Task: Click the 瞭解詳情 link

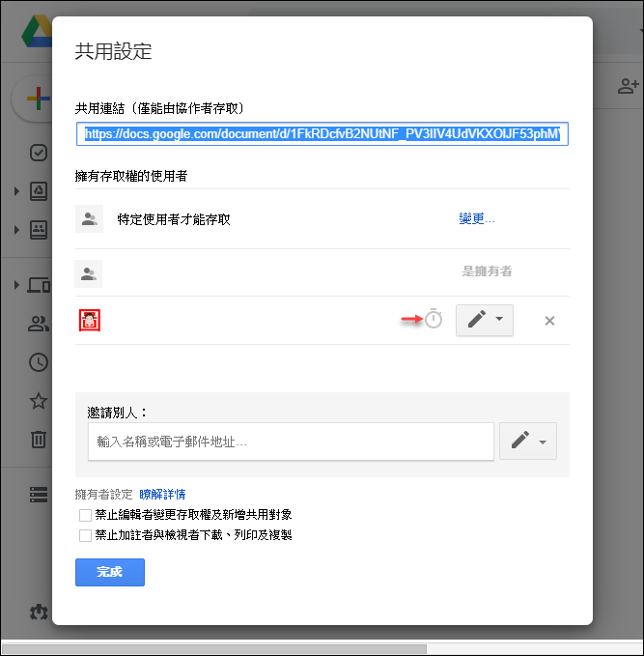Action: (162, 495)
